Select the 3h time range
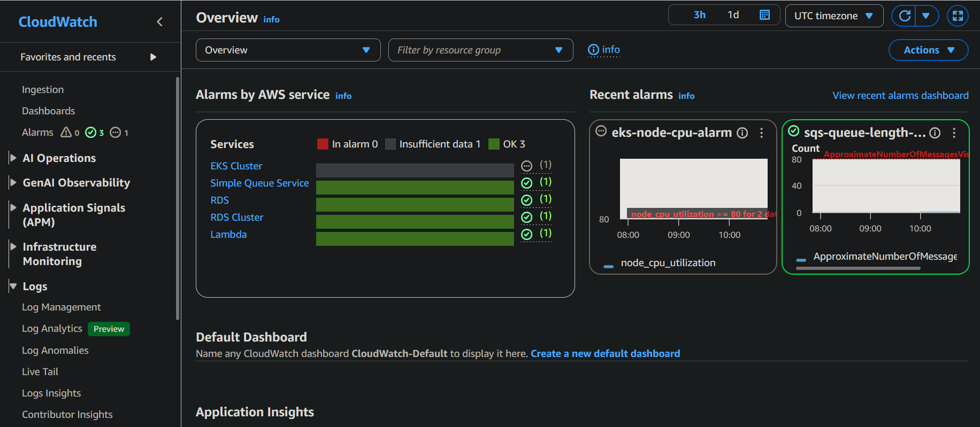 pyautogui.click(x=699, y=15)
